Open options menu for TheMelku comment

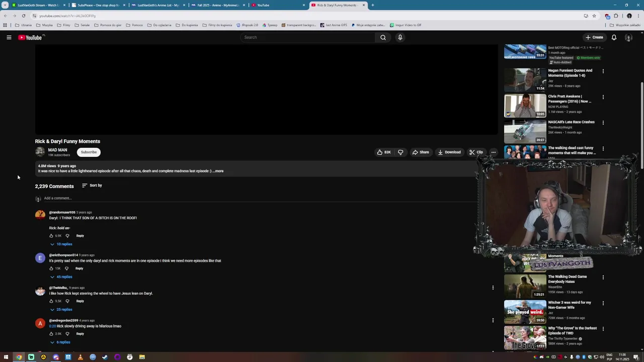coord(493,288)
